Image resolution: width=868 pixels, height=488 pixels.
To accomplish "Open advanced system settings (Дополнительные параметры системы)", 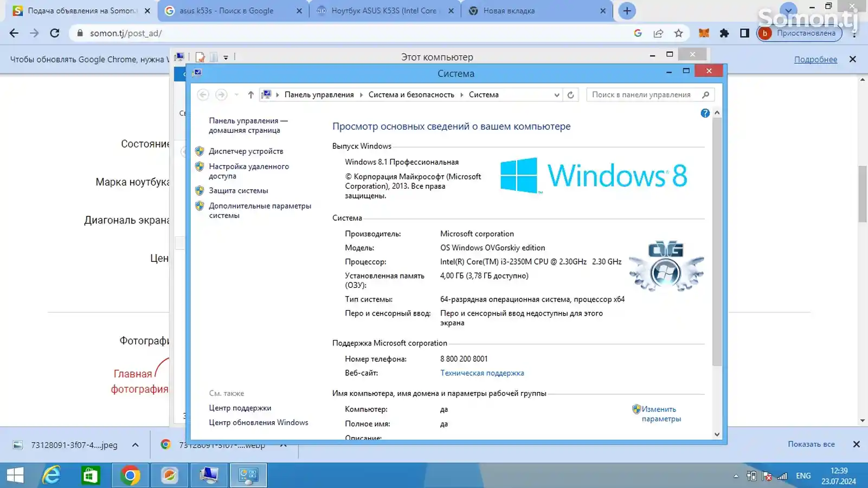I will tap(260, 210).
